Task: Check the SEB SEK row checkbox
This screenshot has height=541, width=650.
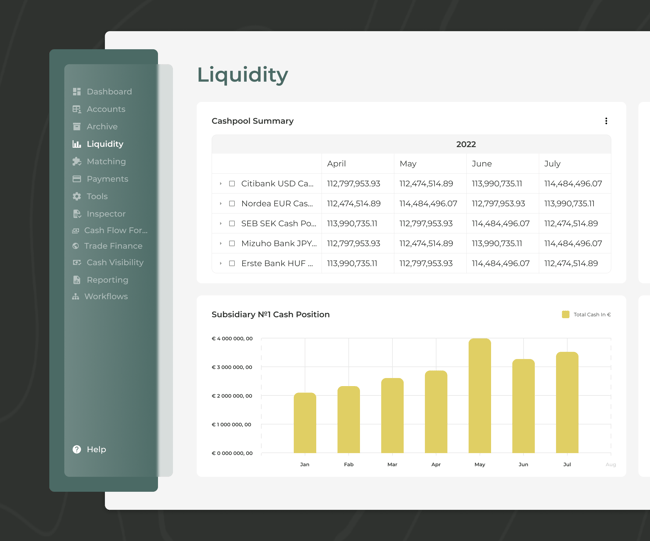Action: click(232, 223)
